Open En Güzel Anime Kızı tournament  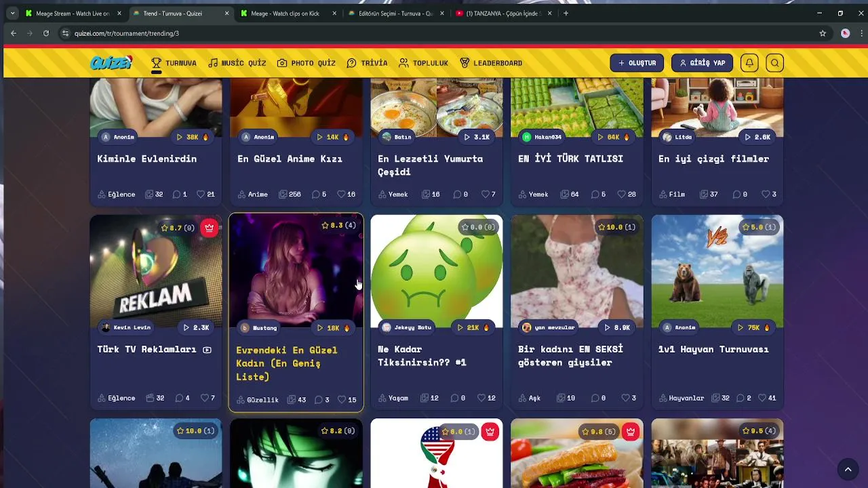coord(290,159)
